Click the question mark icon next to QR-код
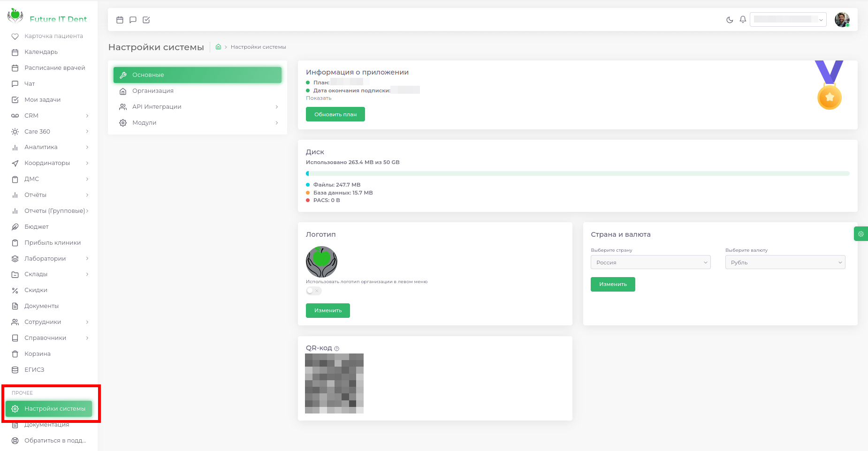This screenshot has width=868, height=451. point(336,348)
